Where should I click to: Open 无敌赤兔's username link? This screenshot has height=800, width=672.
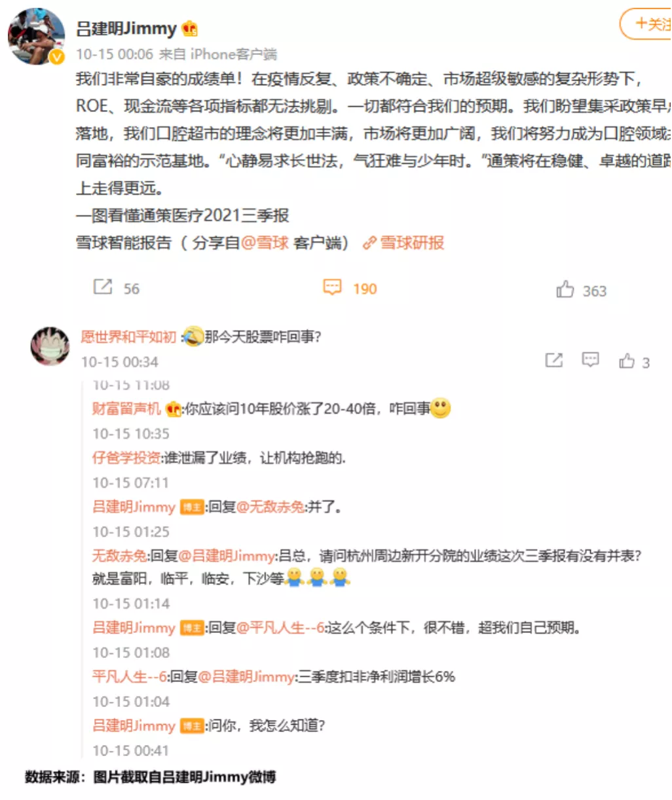point(120,556)
